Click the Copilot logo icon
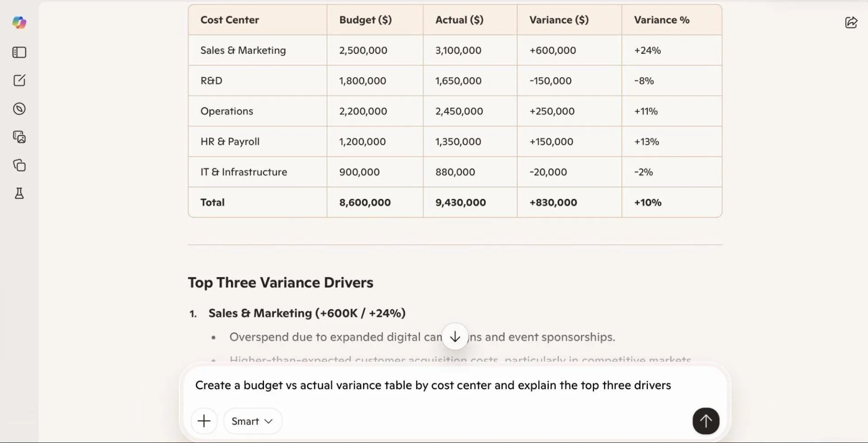Viewport: 868px width, 443px height. pyautogui.click(x=19, y=22)
